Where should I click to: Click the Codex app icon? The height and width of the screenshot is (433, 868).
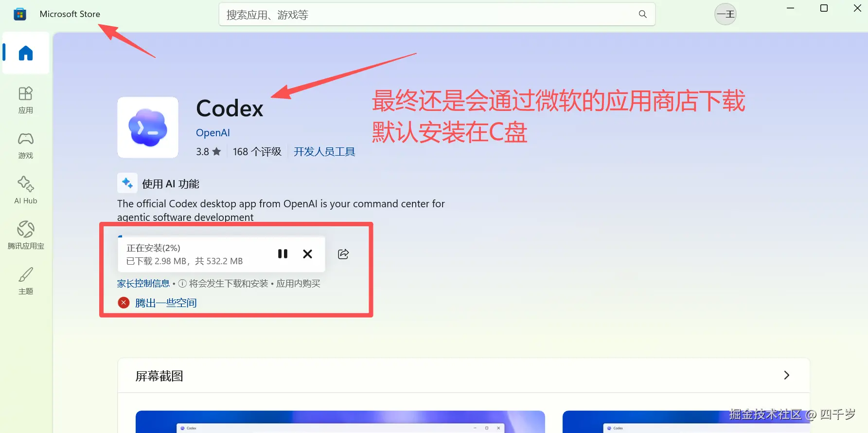click(148, 127)
